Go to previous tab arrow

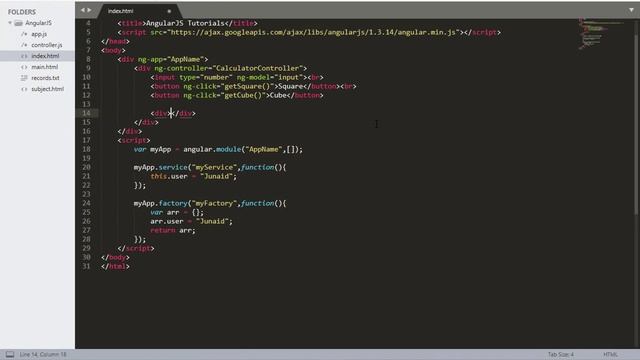[82, 10]
